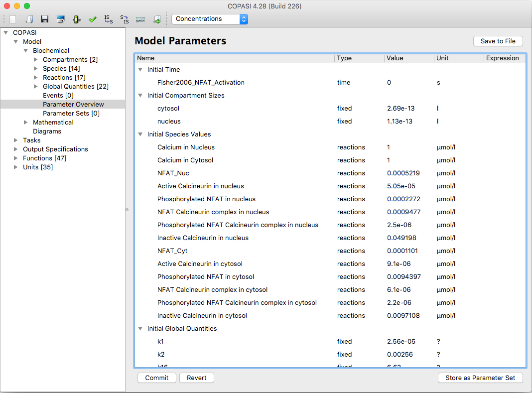This screenshot has width=532, height=393.
Task: Collapse the Initial Global Quantities group
Action: (140, 329)
